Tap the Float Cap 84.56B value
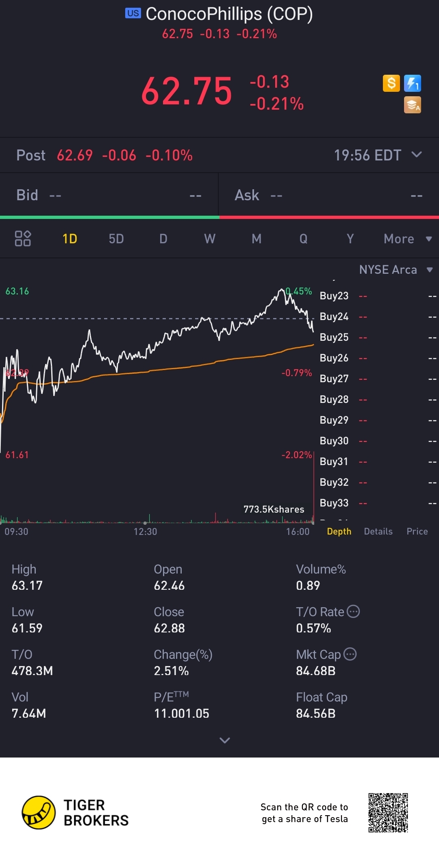The height and width of the screenshot is (868, 439). point(316,713)
